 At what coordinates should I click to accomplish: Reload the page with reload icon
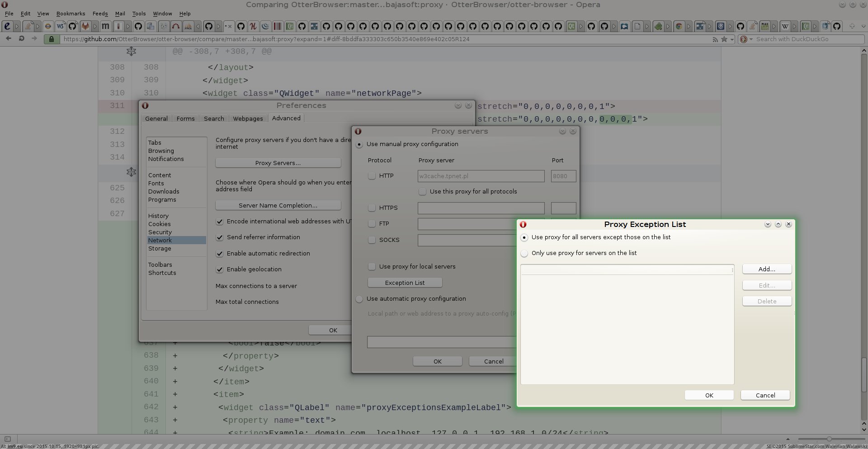pos(21,39)
